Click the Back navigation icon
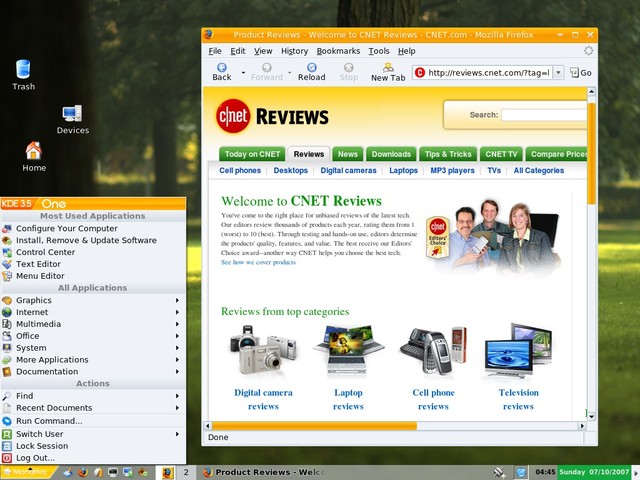 222,67
